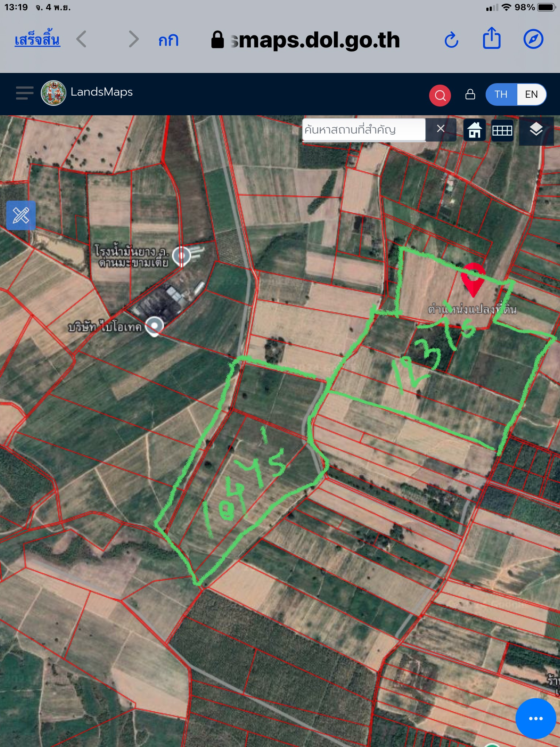Viewport: 560px width, 747px height.
Task: Click the home map icon
Action: tap(474, 130)
